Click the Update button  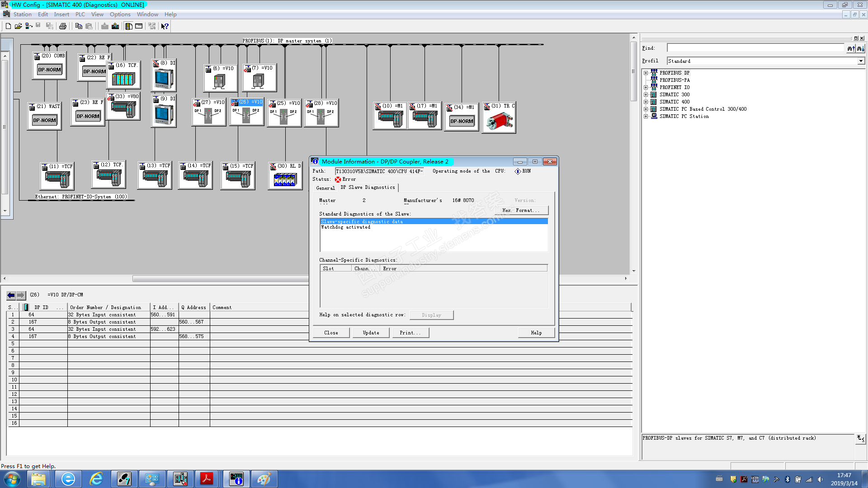click(x=371, y=333)
